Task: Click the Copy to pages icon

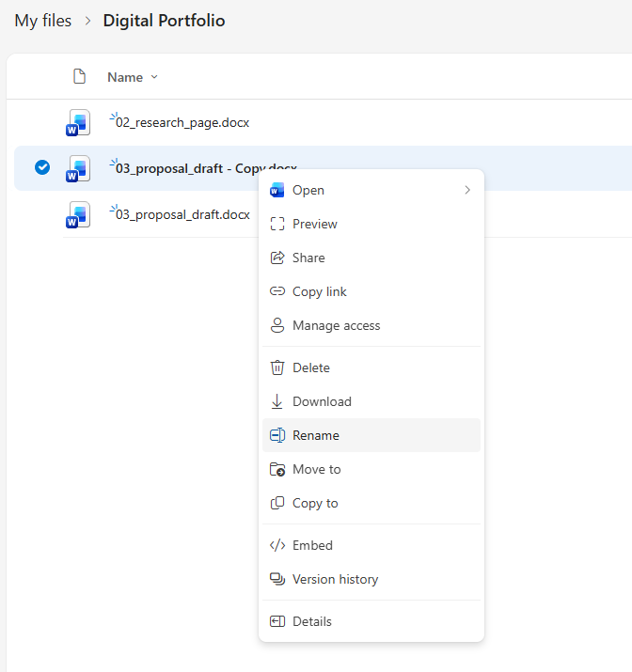Action: tap(277, 503)
